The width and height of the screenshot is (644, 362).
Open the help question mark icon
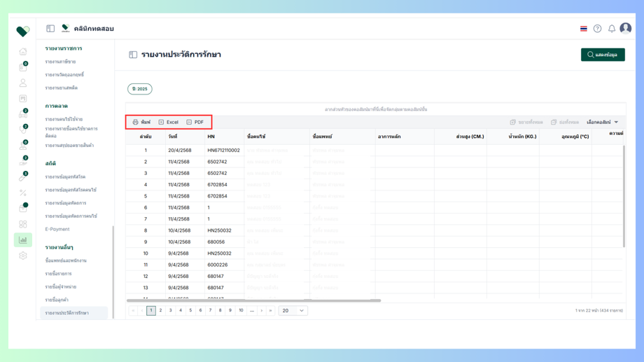click(x=598, y=29)
